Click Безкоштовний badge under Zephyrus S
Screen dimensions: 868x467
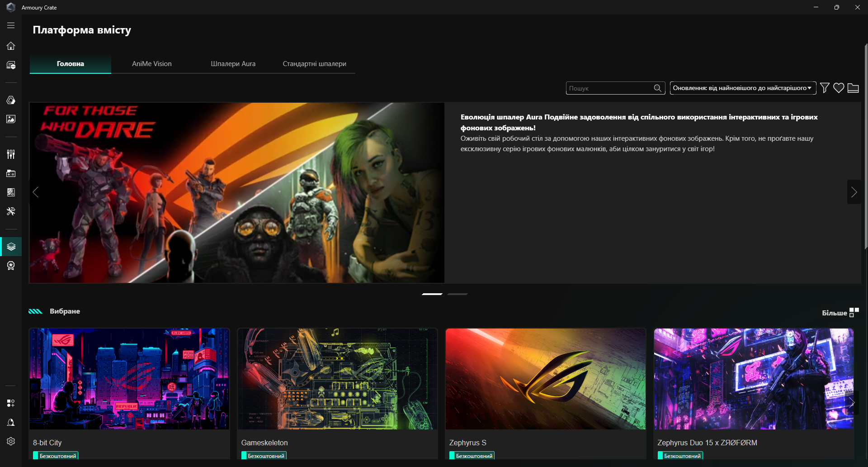click(472, 456)
